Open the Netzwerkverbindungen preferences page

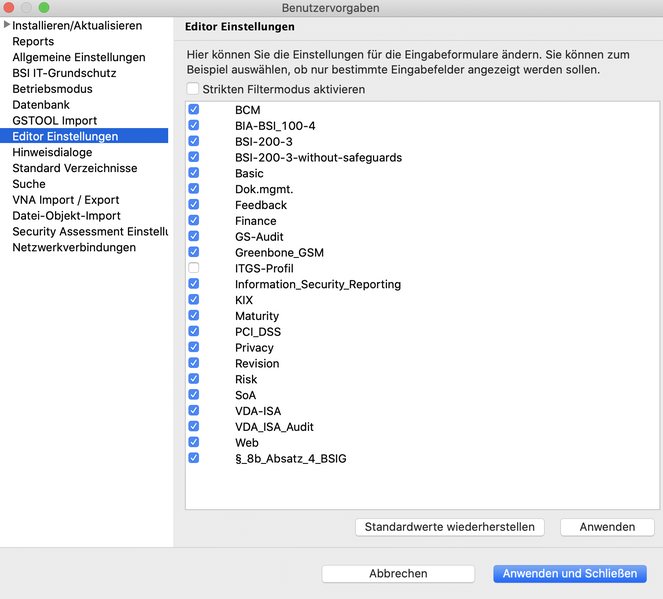click(74, 247)
